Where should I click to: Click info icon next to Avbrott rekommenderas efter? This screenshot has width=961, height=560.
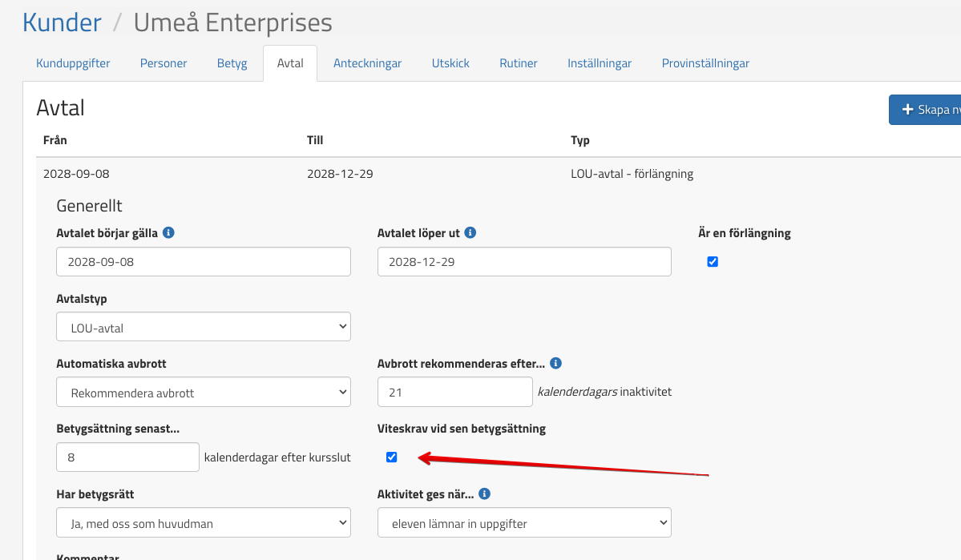(555, 363)
